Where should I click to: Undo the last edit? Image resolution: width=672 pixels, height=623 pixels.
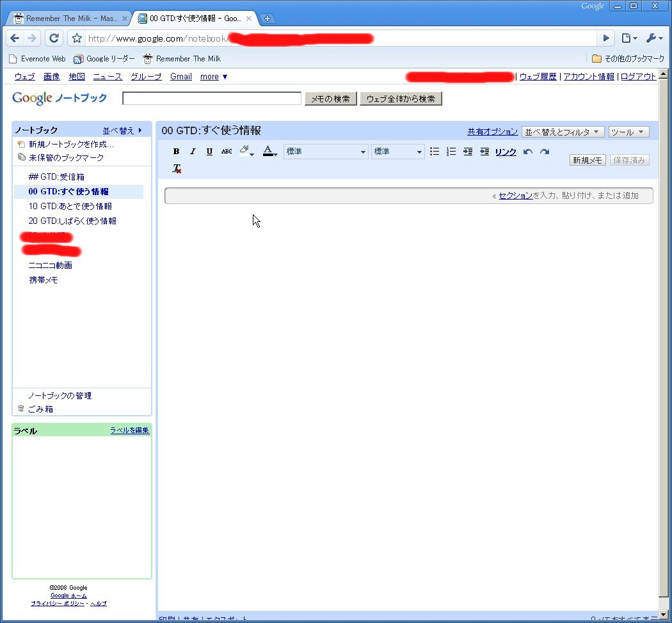click(528, 152)
